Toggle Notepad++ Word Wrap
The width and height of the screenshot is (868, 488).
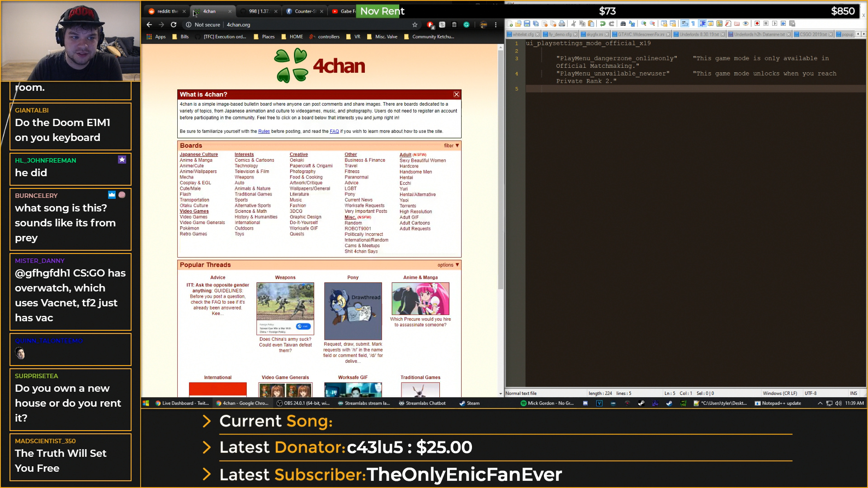[684, 24]
